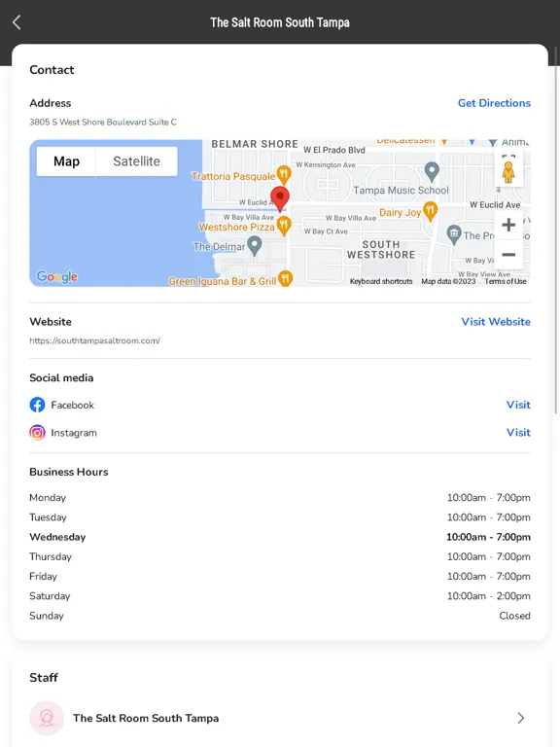Image resolution: width=560 pixels, height=747 pixels.
Task: Click The Delmar location marker
Action: click(256, 246)
